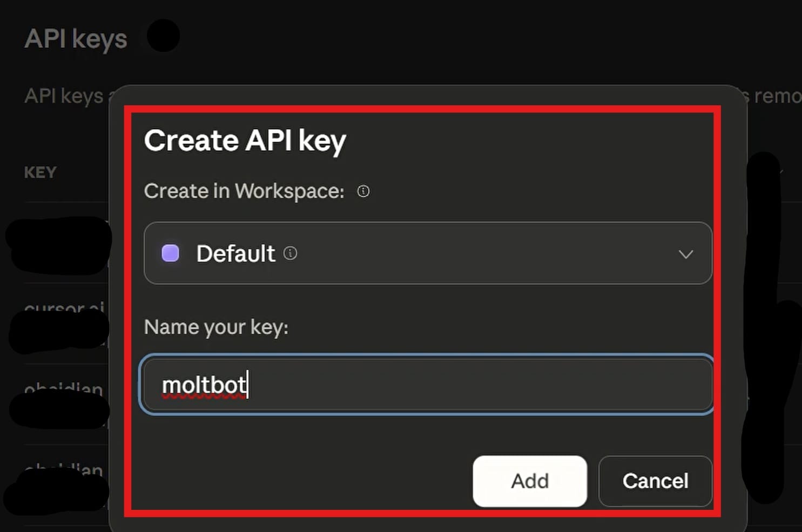
Task: Click the API keys page heading
Action: (x=76, y=39)
